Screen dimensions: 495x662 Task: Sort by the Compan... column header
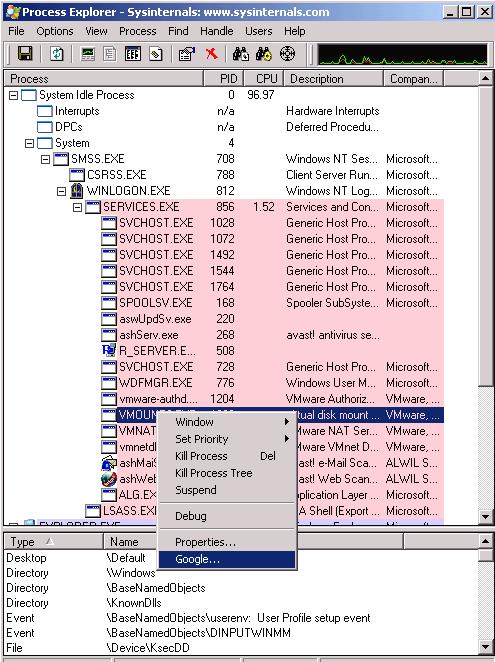click(x=413, y=79)
